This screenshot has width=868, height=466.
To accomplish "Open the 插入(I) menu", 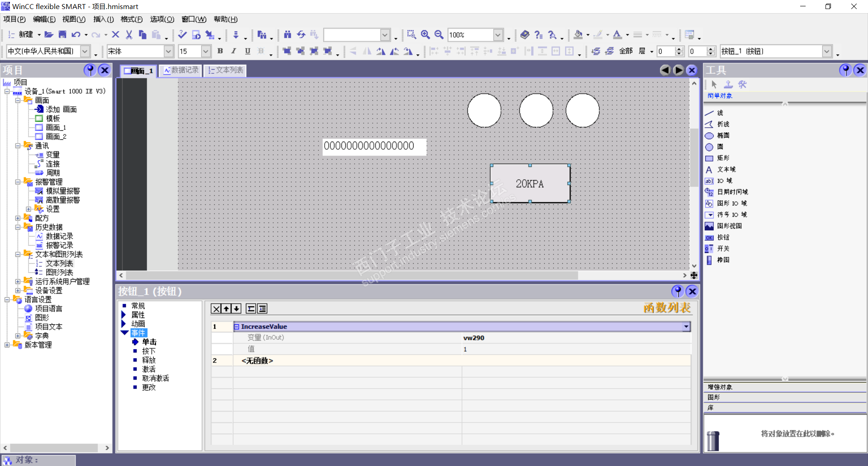I will click(104, 19).
